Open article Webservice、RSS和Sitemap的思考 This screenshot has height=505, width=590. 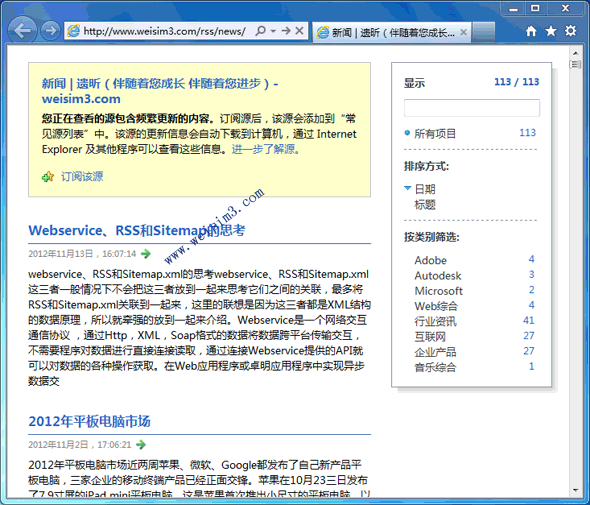click(137, 230)
